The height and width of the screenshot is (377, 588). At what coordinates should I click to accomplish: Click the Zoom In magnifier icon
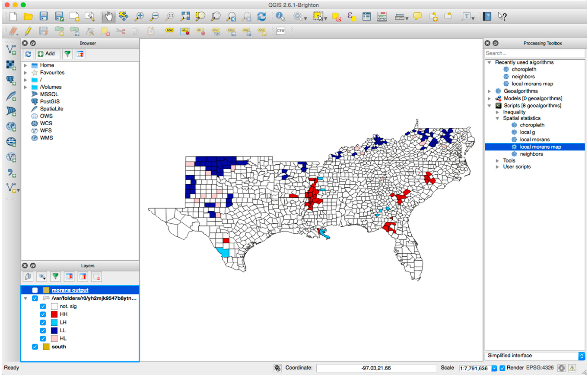point(139,17)
